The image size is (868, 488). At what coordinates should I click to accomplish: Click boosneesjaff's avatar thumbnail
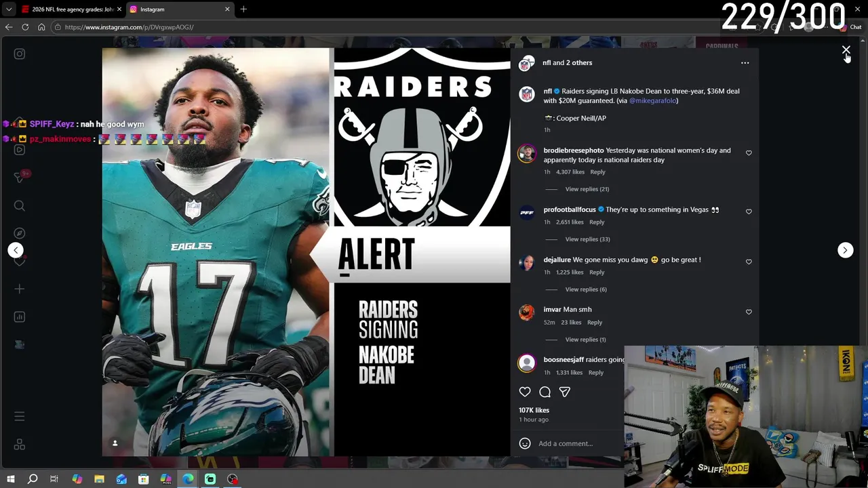(526, 363)
